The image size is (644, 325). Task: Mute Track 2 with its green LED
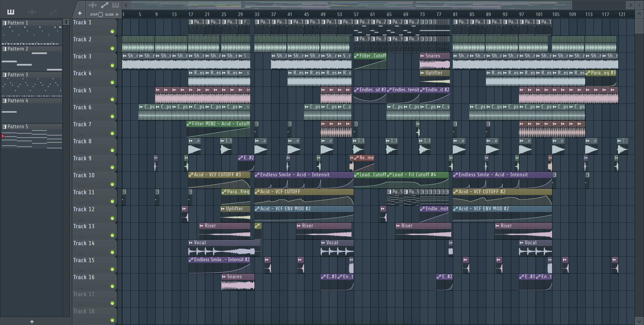tap(112, 49)
